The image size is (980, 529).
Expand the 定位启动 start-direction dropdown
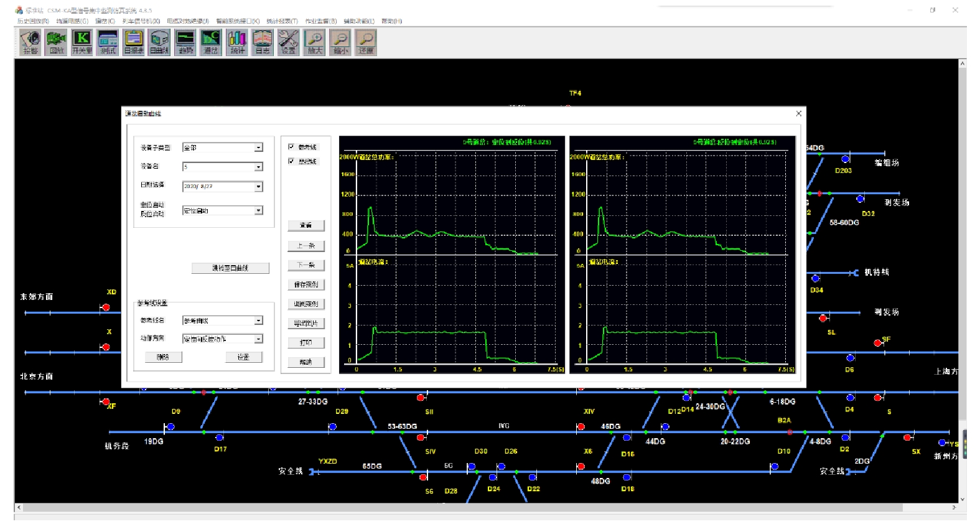258,211
